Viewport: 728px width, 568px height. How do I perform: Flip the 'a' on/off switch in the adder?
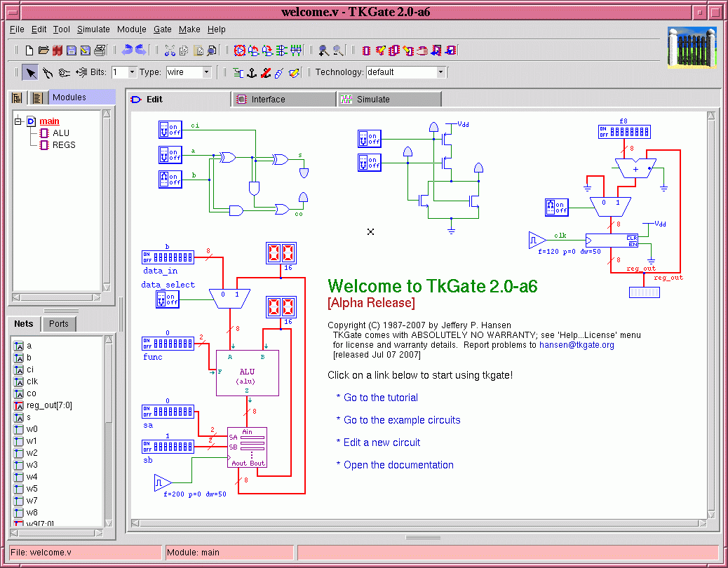click(168, 155)
